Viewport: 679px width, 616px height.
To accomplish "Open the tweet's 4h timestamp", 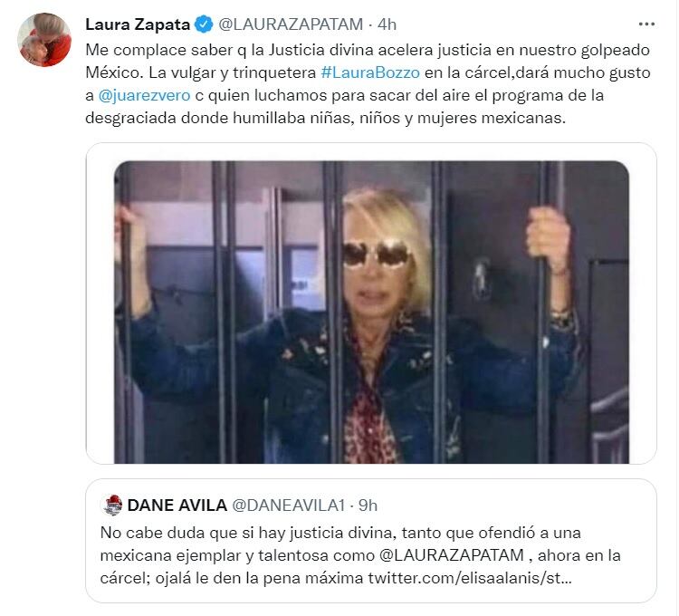I will click(387, 24).
